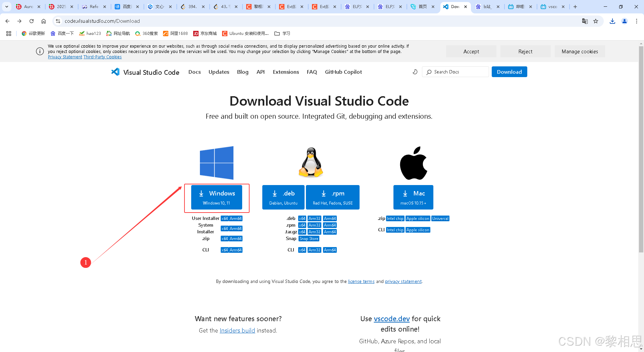
Task: Open the Updates menu item
Action: (x=219, y=72)
